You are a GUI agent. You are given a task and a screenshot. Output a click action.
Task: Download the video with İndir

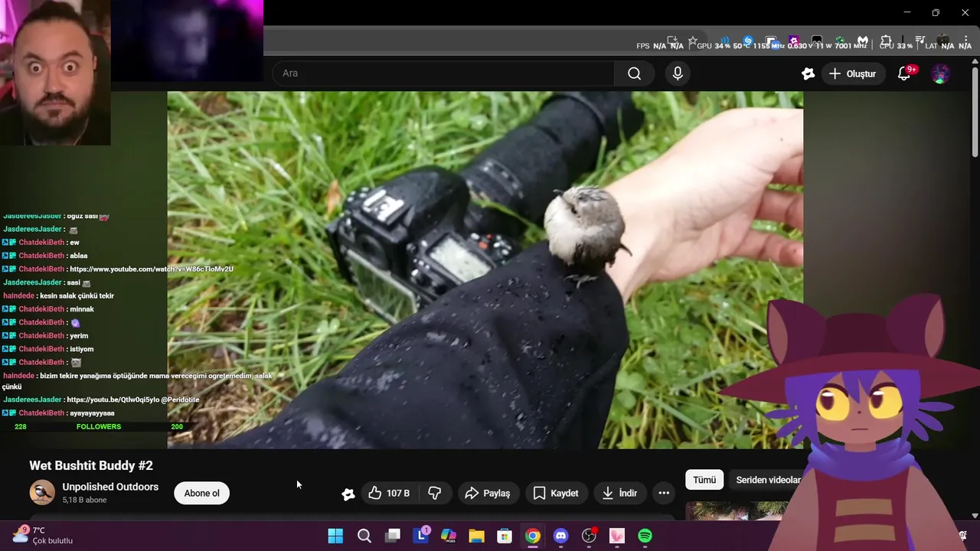[620, 494]
